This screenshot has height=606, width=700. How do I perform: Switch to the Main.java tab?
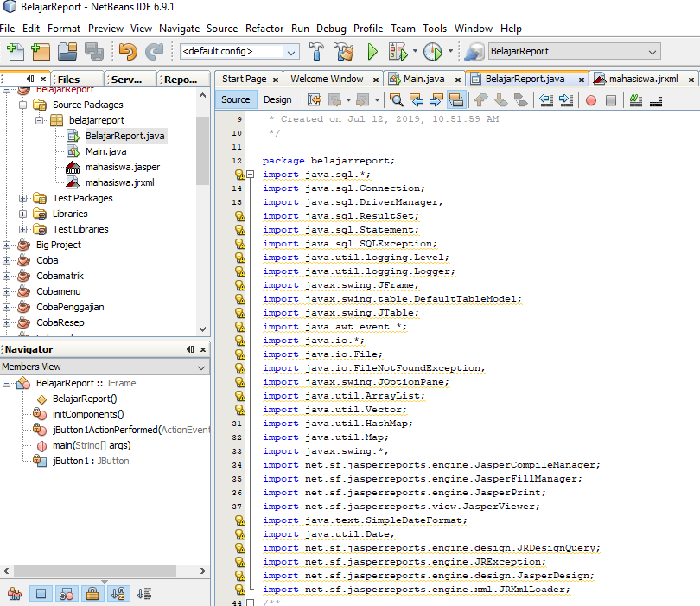[x=423, y=79]
